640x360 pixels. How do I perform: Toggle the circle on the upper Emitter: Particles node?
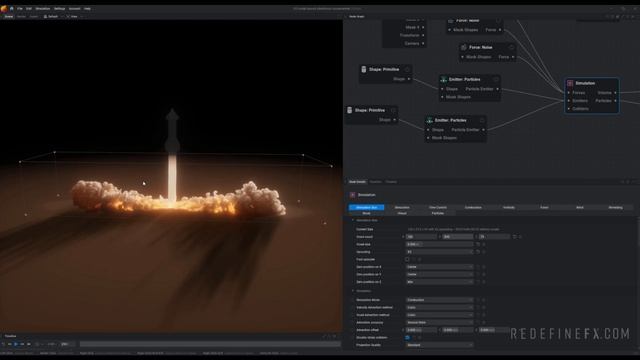click(x=496, y=79)
